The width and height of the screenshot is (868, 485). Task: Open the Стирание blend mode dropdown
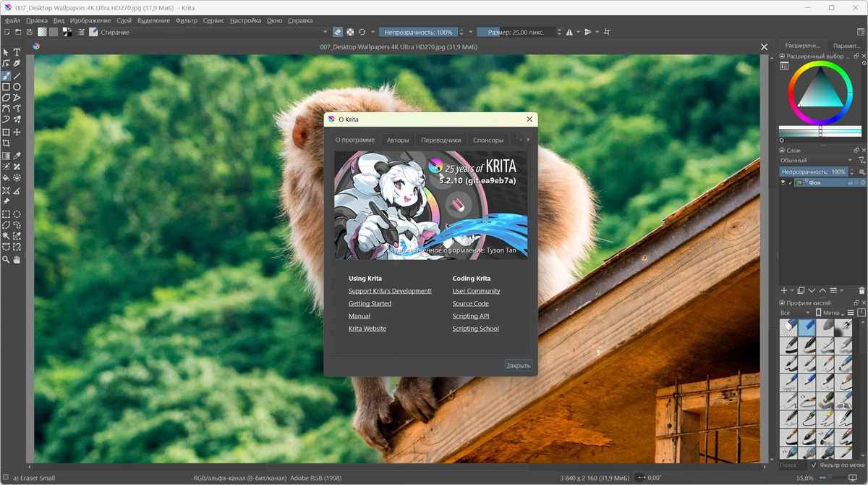click(x=215, y=32)
